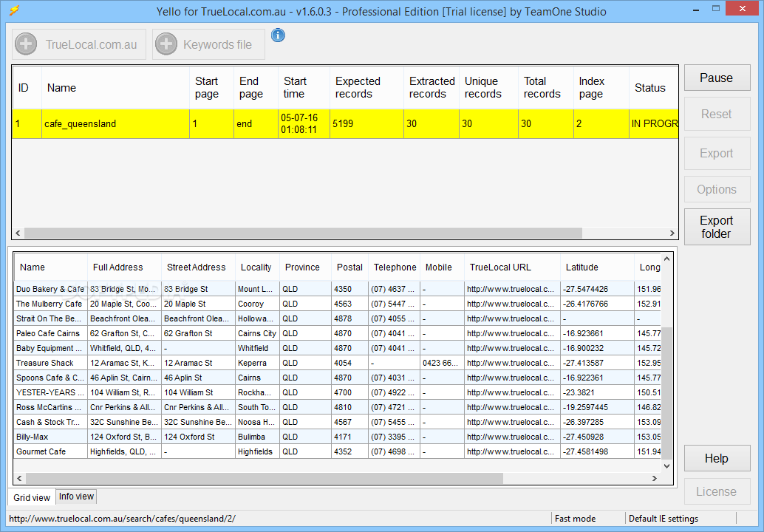Screen dimensions: 764x532
Task: Open the Export folder
Action: 717,227
